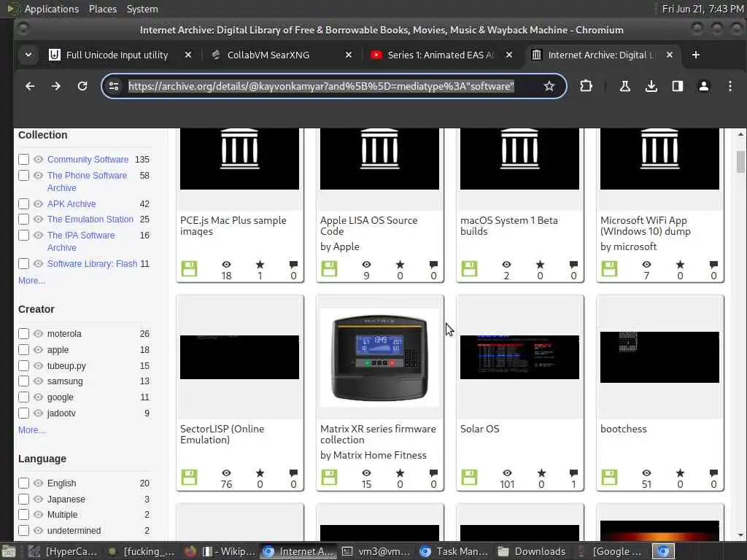Click software floppy icon on Solar OS card
This screenshot has width=747, height=560.
pos(469,477)
